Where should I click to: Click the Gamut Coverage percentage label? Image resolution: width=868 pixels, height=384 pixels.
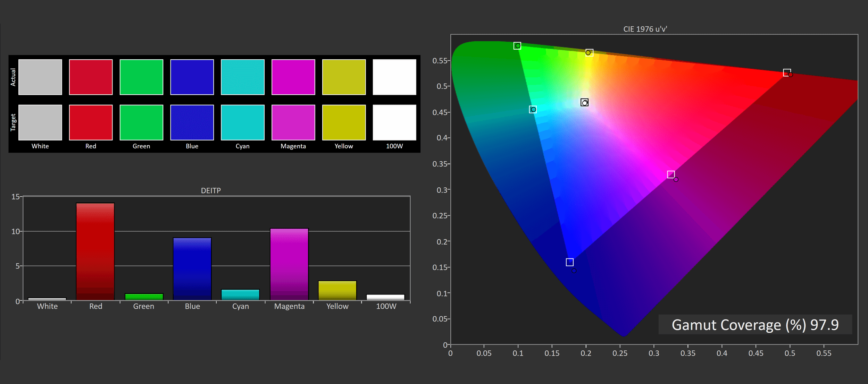tap(755, 325)
